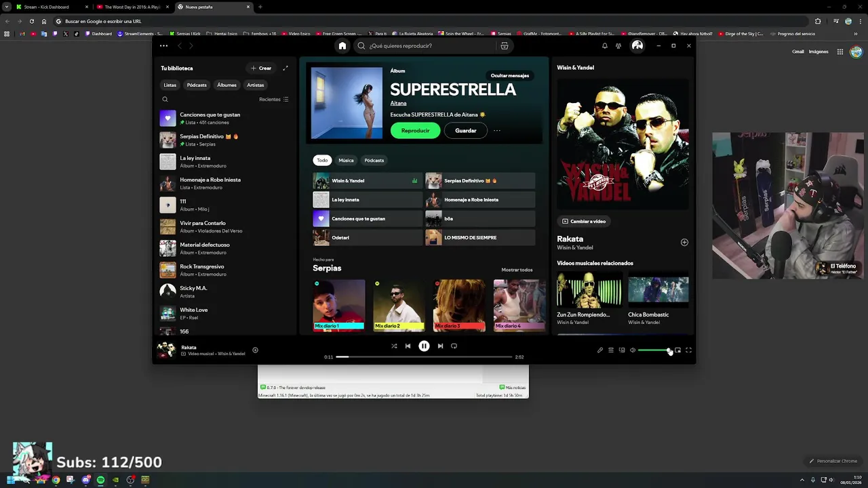
Task: Go to Spotify Home
Action: click(342, 45)
